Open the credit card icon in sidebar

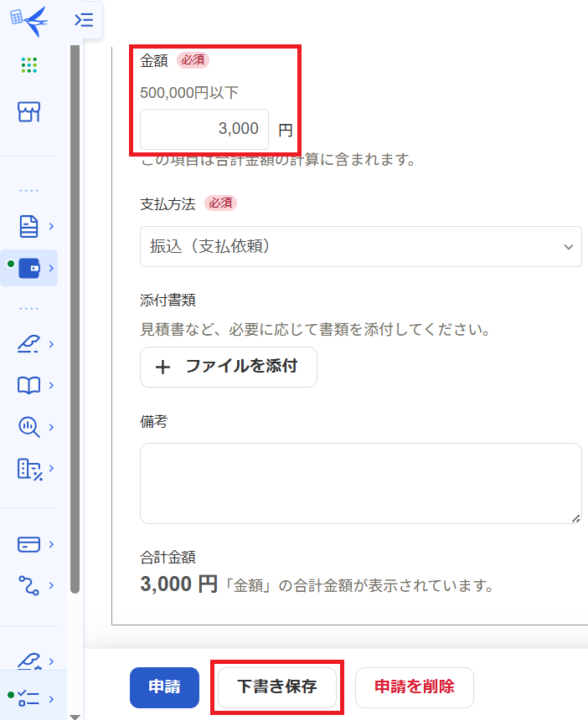[x=28, y=544]
